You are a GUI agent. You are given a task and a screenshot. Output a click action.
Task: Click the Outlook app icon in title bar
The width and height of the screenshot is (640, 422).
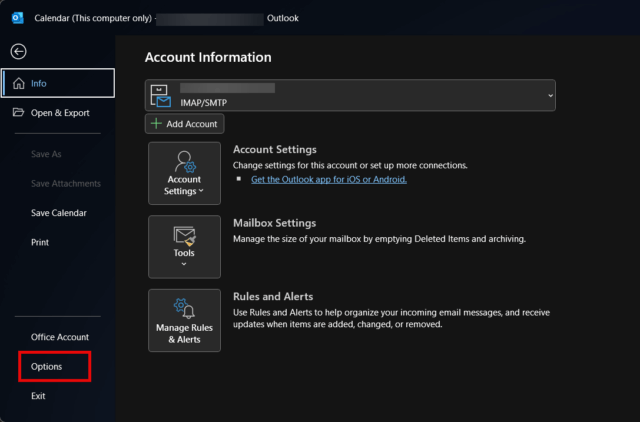click(18, 18)
